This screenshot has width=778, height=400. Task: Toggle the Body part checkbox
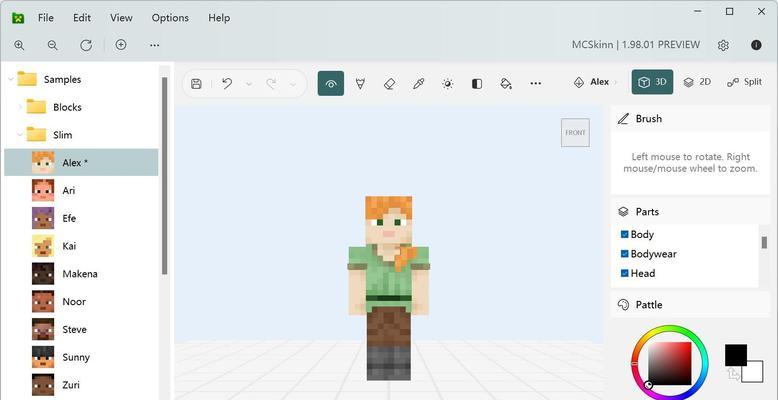(x=625, y=234)
